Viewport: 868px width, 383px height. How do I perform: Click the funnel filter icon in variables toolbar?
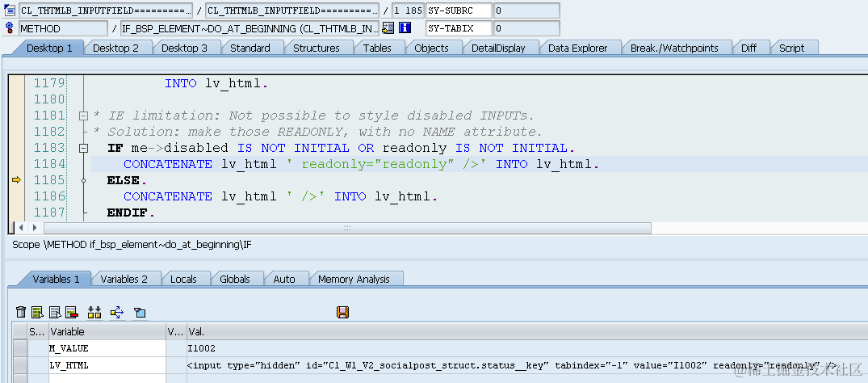tap(140, 313)
